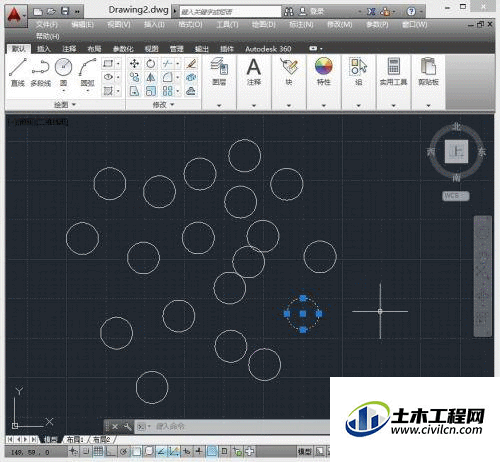Viewport: 500px width, 462px height.
Task: Pick the Erase tool icon
Action: [x=191, y=63]
